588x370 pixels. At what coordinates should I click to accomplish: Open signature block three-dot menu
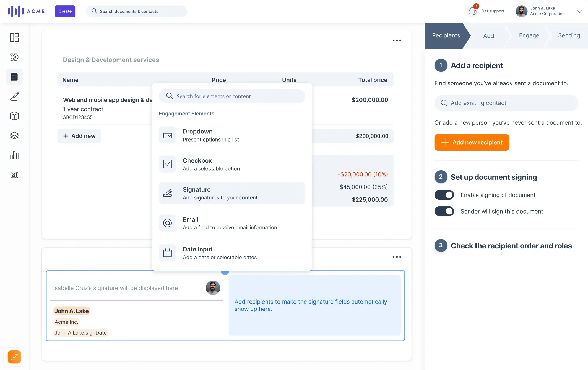397,257
